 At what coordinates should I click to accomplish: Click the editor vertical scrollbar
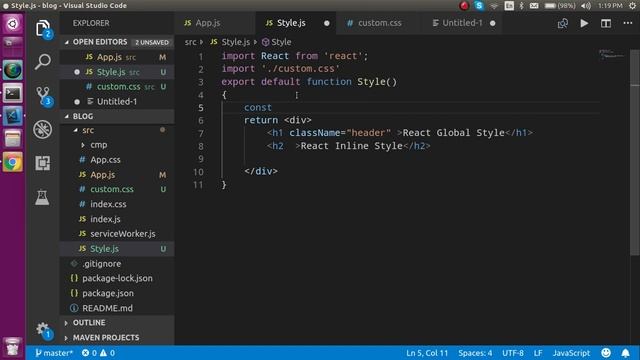pyautogui.click(x=635, y=153)
